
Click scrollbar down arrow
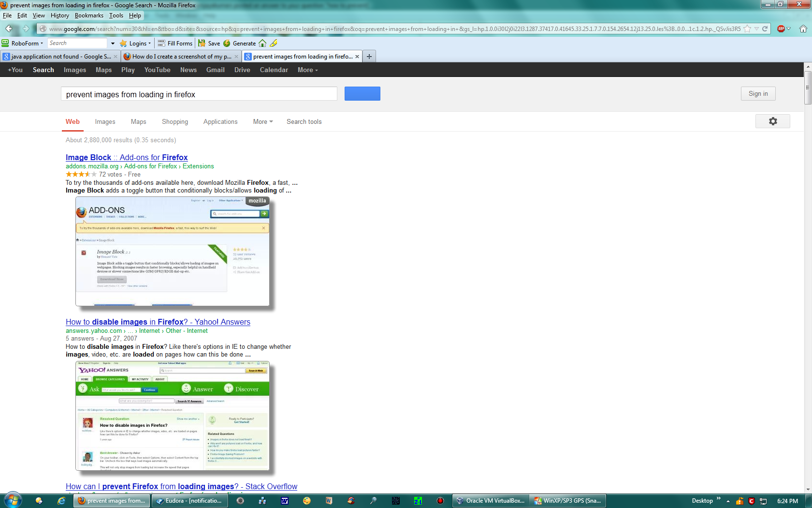click(808, 489)
